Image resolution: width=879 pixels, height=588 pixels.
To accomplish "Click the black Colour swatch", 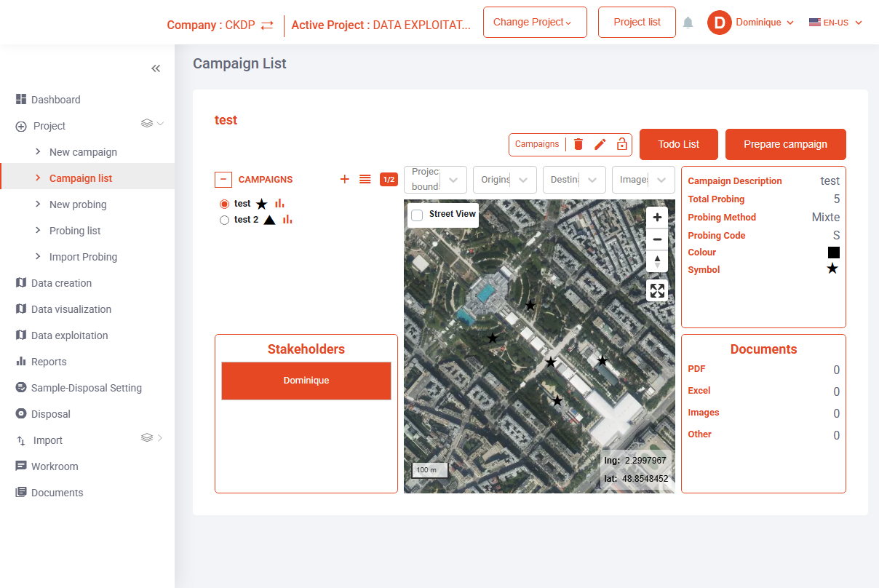I will coord(834,253).
